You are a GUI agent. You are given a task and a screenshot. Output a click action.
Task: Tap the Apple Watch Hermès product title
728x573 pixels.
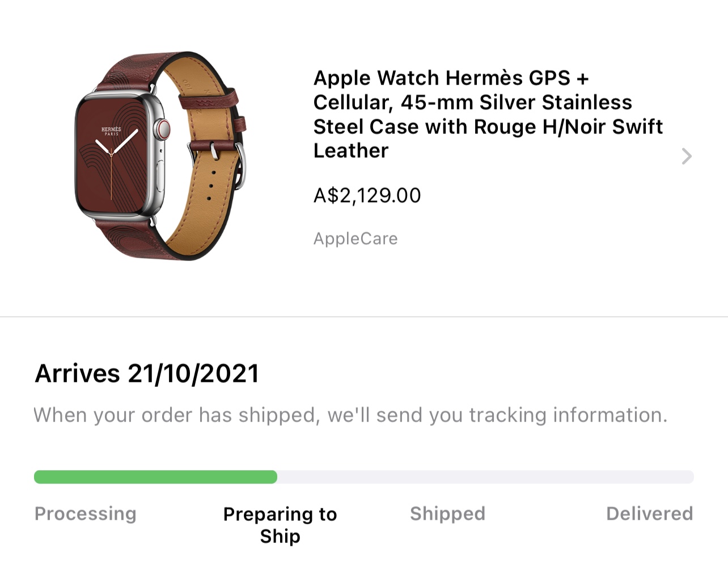click(488, 114)
